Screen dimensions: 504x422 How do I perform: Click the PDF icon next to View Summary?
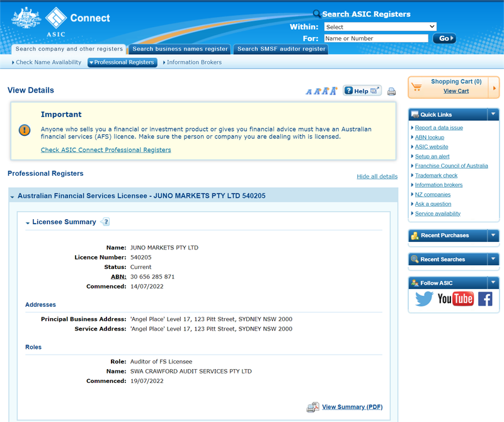tap(312, 407)
